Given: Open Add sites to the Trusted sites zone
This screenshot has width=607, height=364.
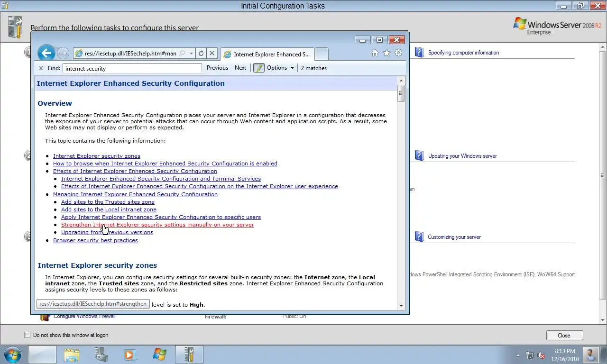Looking at the screenshot, I should click(108, 202).
